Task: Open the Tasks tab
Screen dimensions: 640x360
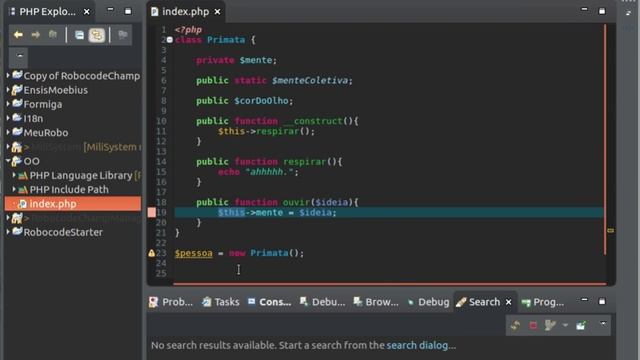Action: coord(221,302)
